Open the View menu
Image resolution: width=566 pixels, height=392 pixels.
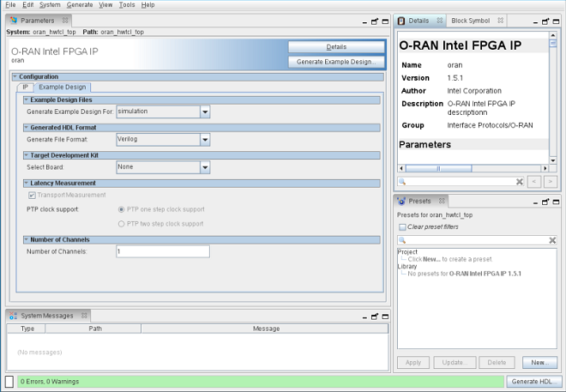click(x=105, y=4)
